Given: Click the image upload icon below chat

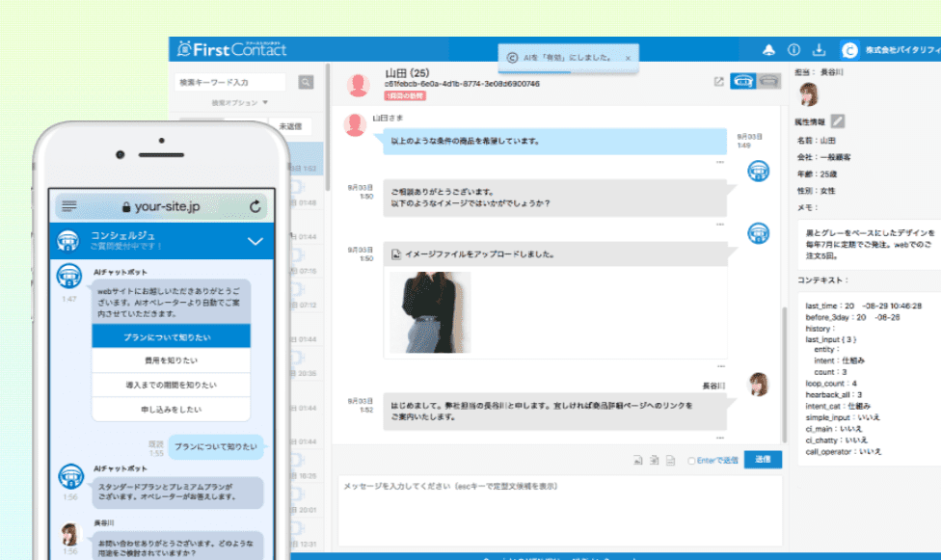Looking at the screenshot, I should pos(637,461).
